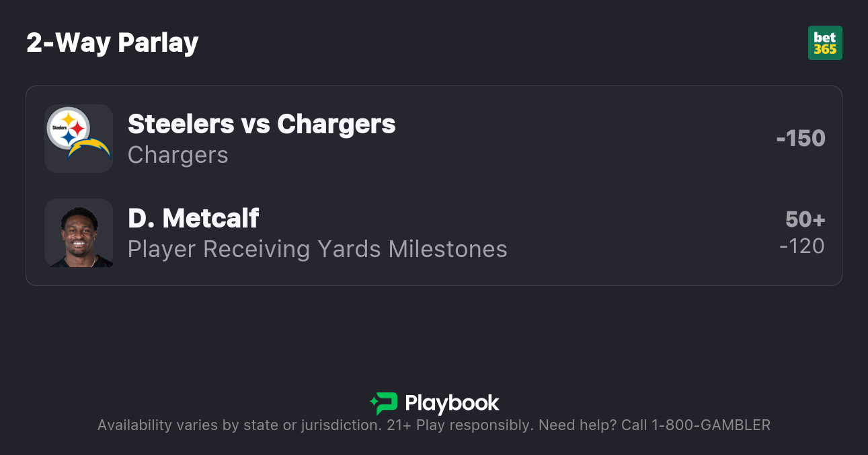The height and width of the screenshot is (455, 868).
Task: Select the 50+ milestone value
Action: click(805, 219)
